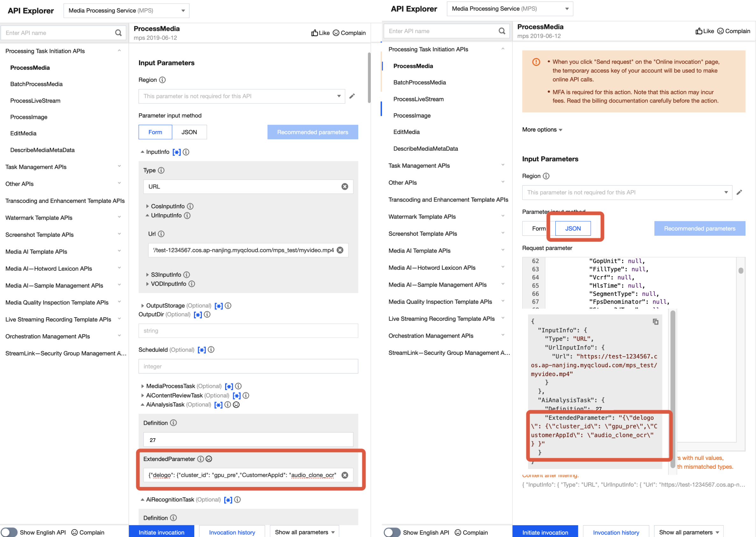Copy JSON code with the copy icon

pos(655,321)
